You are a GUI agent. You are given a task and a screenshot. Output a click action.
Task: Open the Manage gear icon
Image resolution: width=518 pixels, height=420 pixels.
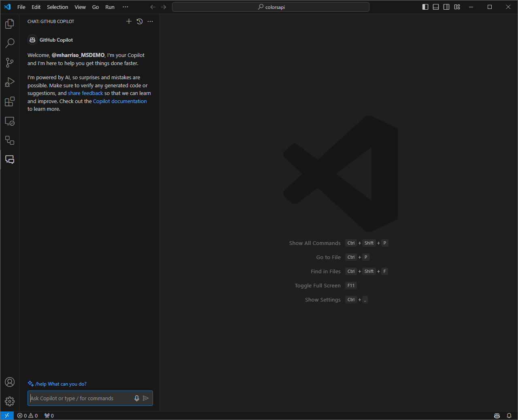tap(10, 401)
